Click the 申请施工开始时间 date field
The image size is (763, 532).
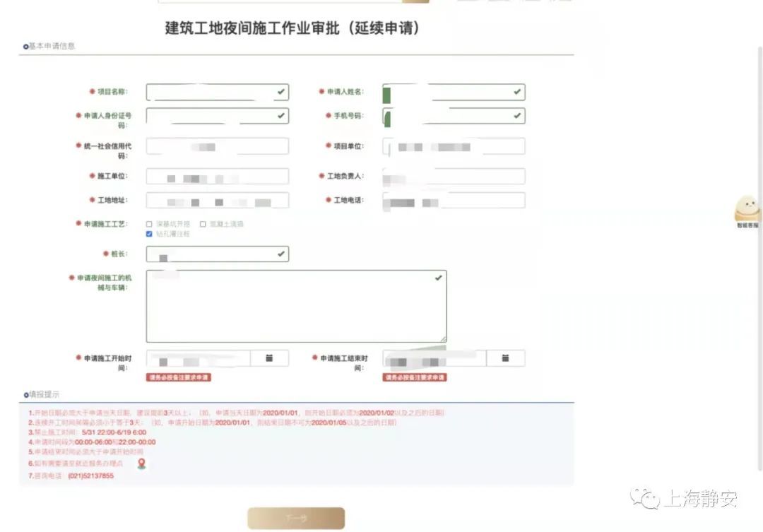pyautogui.click(x=199, y=358)
